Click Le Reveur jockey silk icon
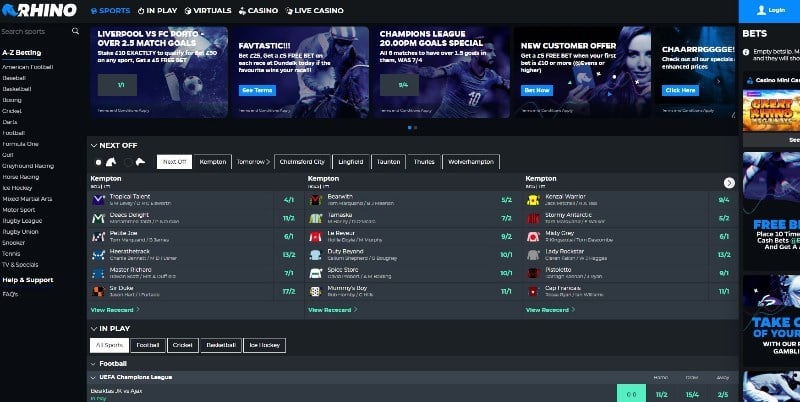 [x=316, y=237]
